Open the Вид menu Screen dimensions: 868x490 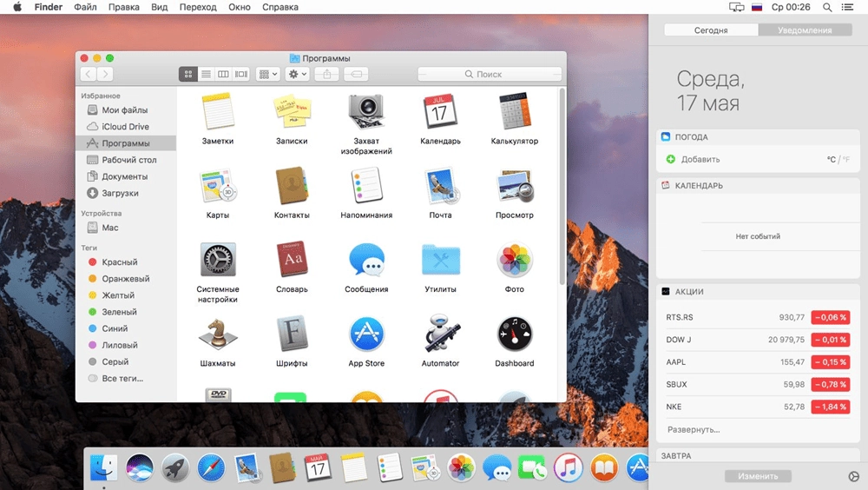pyautogui.click(x=160, y=7)
